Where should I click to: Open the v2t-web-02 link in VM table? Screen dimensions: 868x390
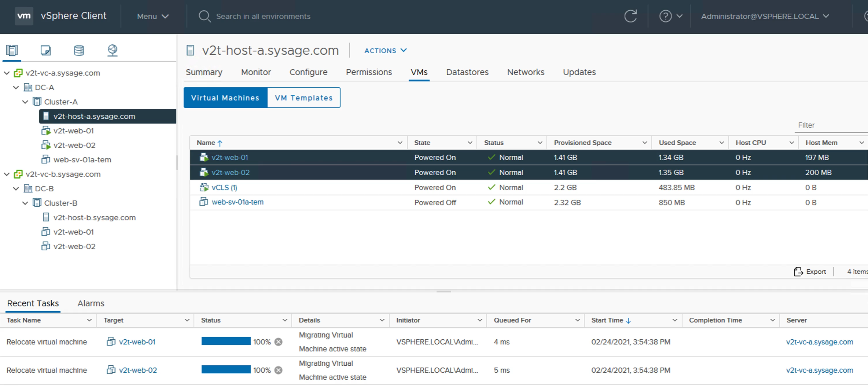click(x=231, y=172)
